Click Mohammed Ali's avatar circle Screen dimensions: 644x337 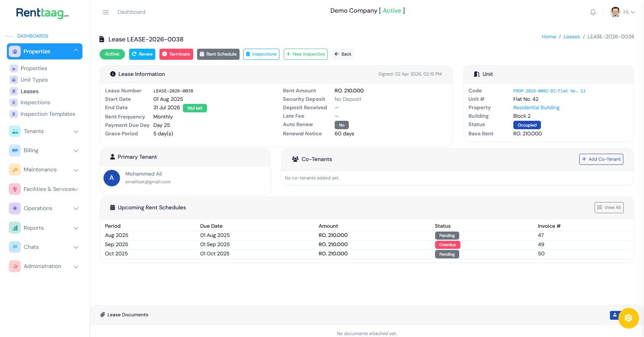click(x=112, y=178)
